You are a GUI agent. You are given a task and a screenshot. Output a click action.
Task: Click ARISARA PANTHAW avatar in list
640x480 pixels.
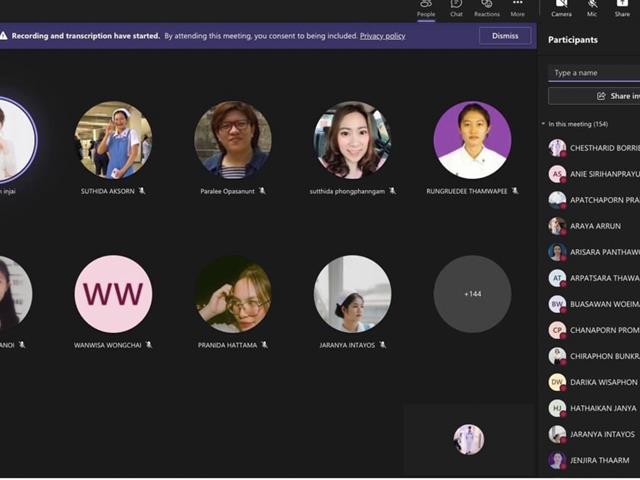tap(557, 252)
